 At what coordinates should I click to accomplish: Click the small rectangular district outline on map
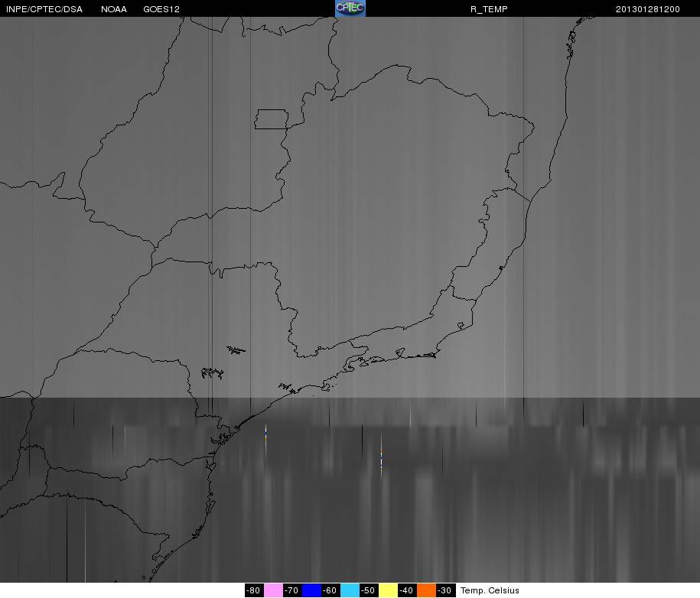272,119
